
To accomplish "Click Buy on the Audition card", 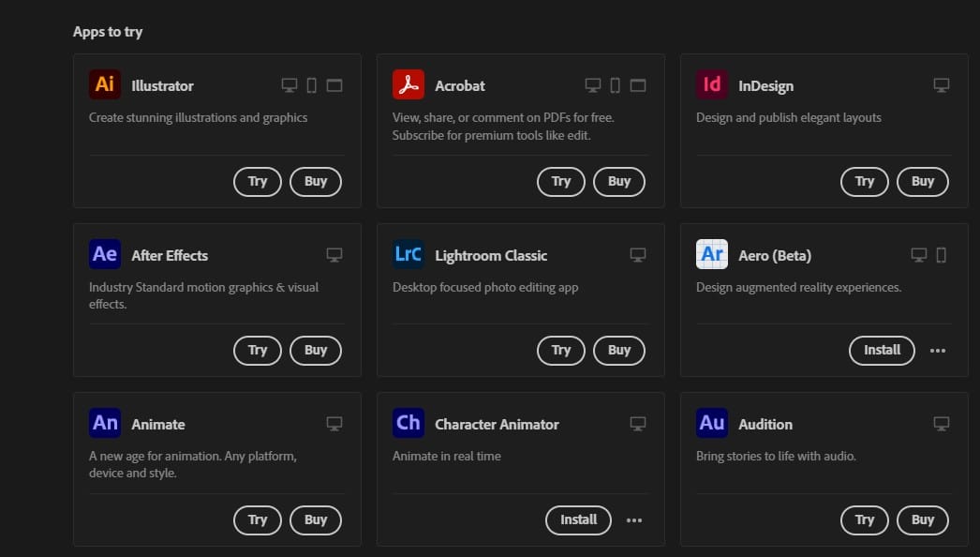I will pyautogui.click(x=922, y=519).
